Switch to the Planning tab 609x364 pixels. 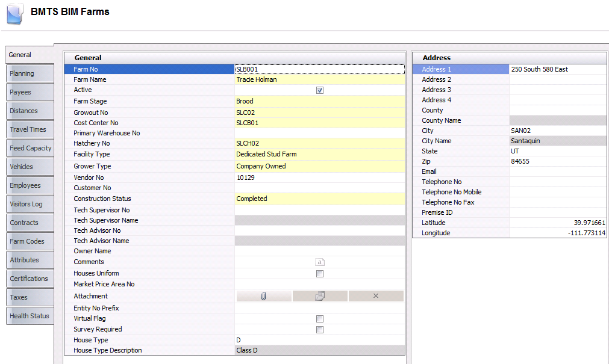tap(29, 73)
